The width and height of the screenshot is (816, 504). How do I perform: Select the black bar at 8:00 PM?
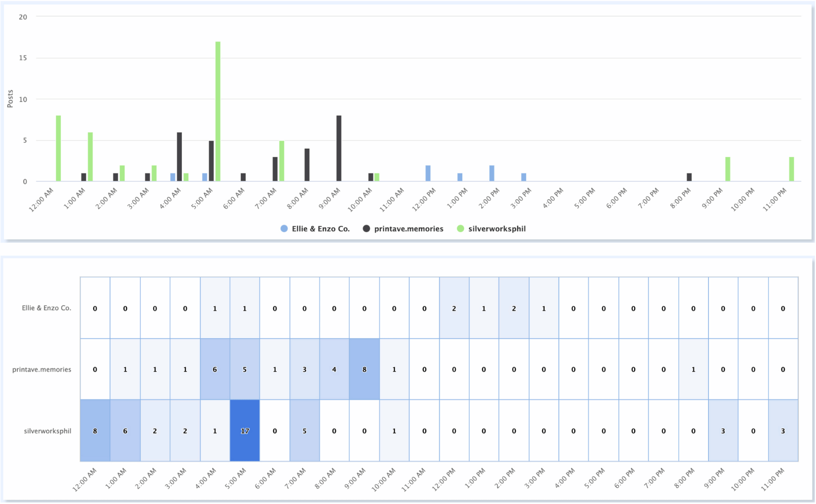[x=689, y=177]
